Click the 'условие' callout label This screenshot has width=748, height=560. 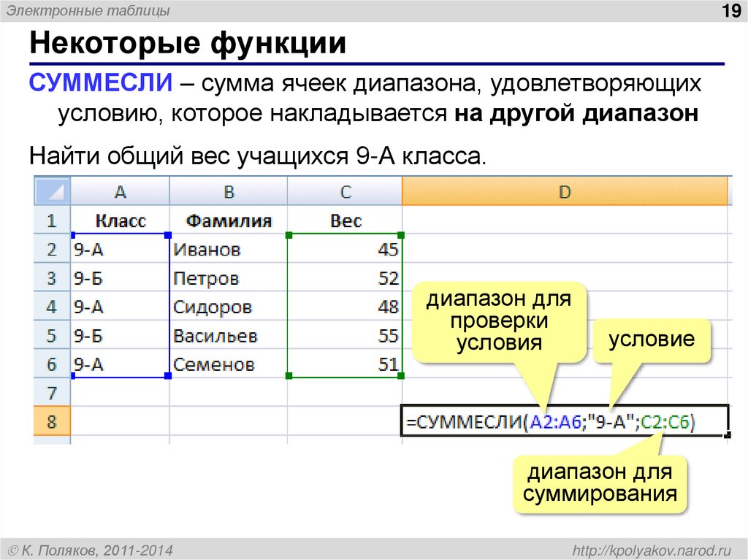[652, 340]
